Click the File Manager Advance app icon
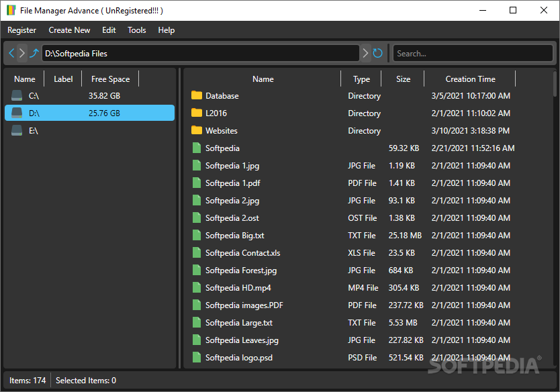This screenshot has width=560, height=392. pos(11,10)
